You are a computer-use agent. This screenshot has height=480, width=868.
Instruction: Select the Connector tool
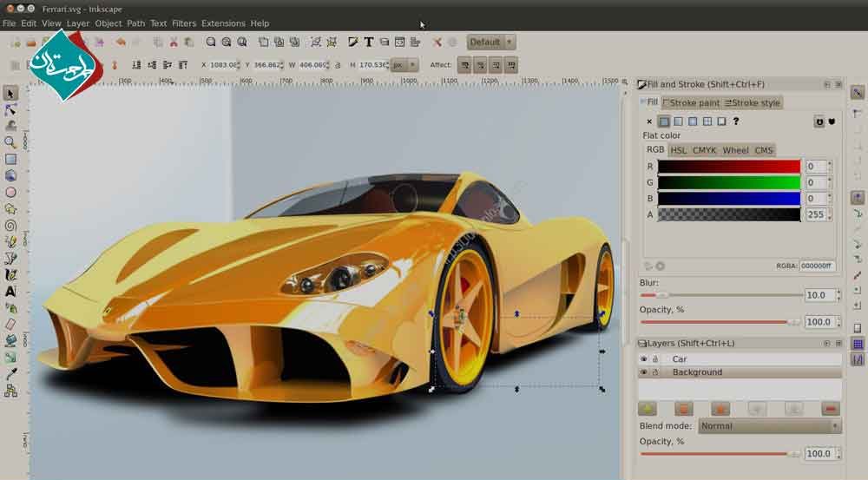coord(10,391)
